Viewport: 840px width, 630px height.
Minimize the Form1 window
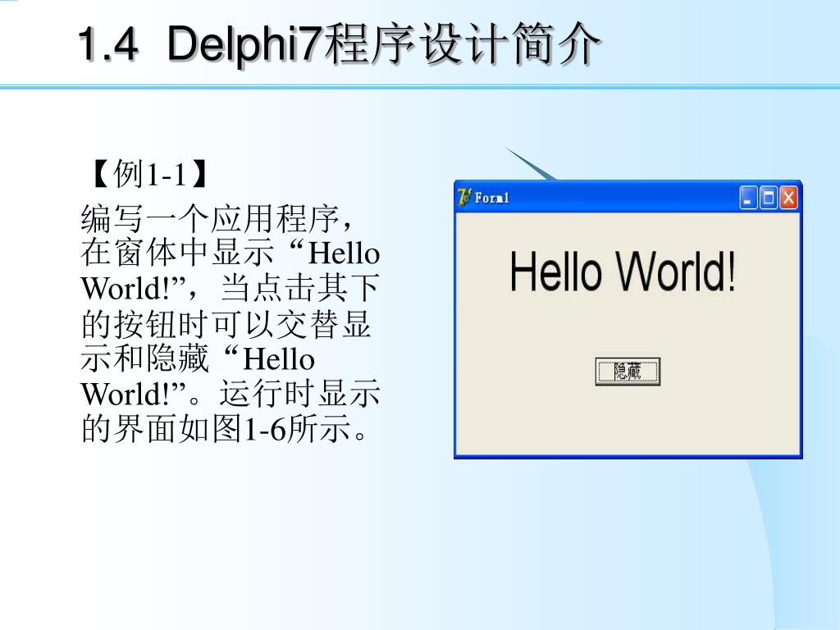[x=748, y=198]
